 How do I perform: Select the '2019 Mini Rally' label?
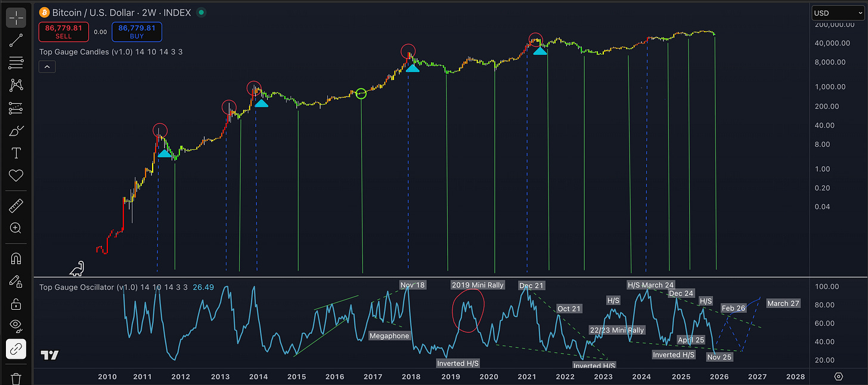click(x=478, y=285)
